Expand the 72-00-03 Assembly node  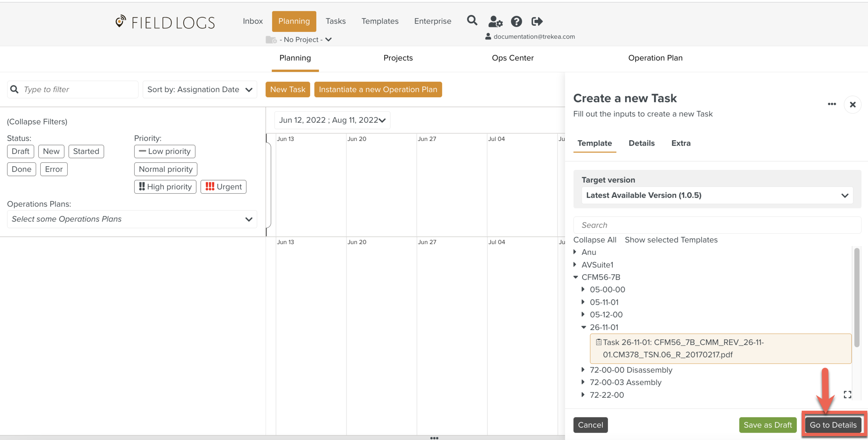583,382
